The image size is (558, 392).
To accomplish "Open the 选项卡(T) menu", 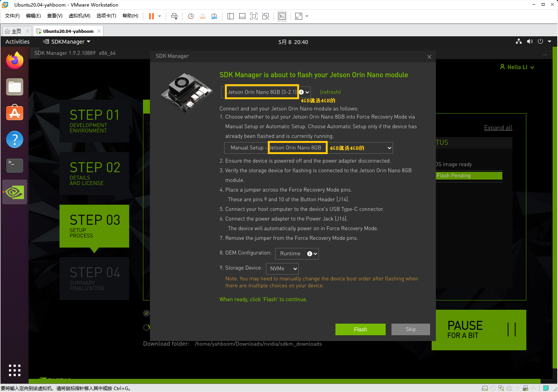I will pos(106,16).
